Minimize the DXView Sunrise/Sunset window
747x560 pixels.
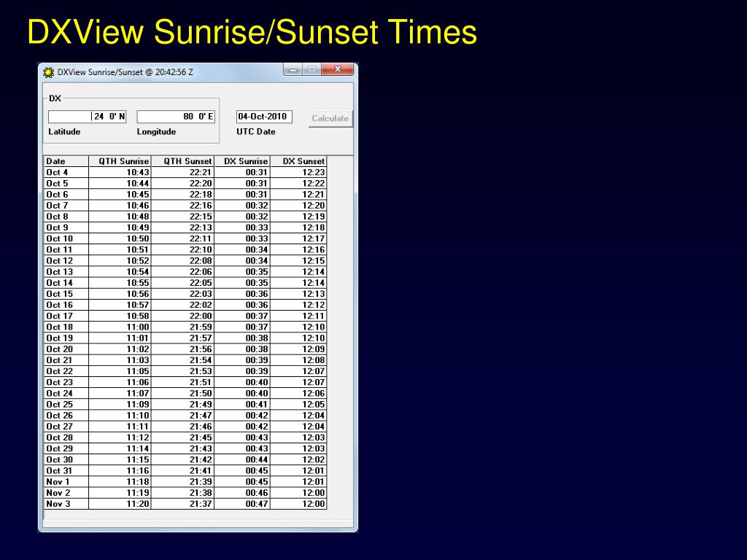(293, 69)
